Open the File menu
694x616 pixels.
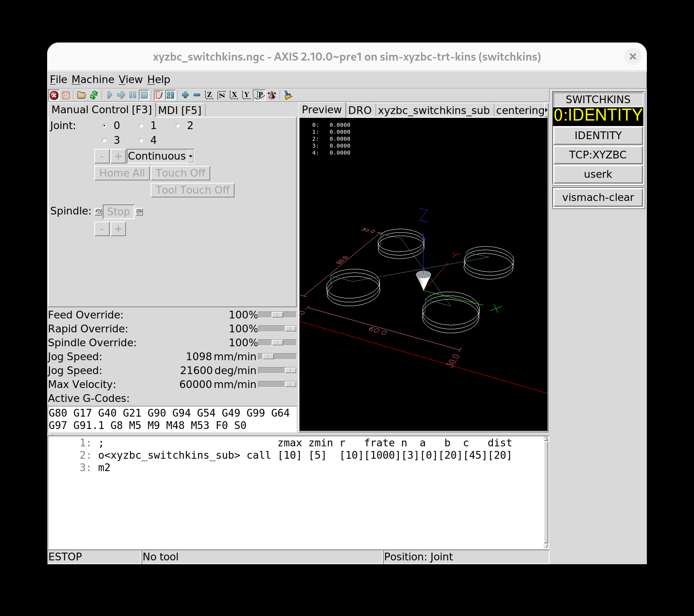click(x=58, y=80)
